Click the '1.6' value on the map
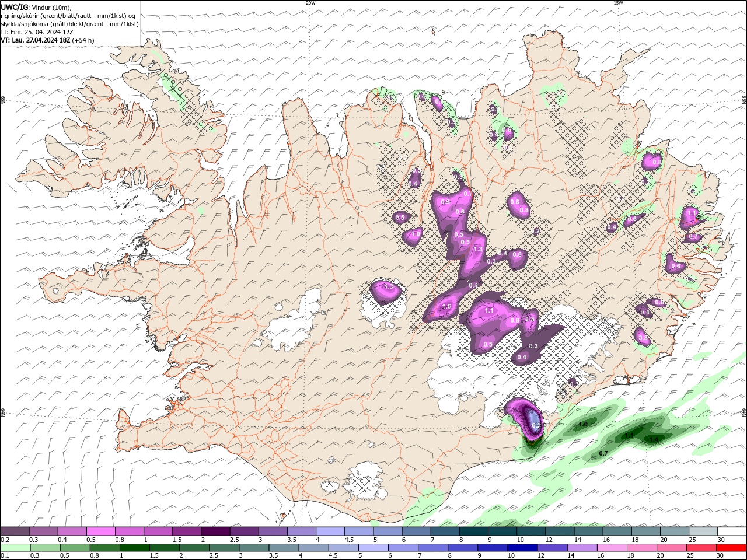Viewport: 747px width, 560px height. 447,306
